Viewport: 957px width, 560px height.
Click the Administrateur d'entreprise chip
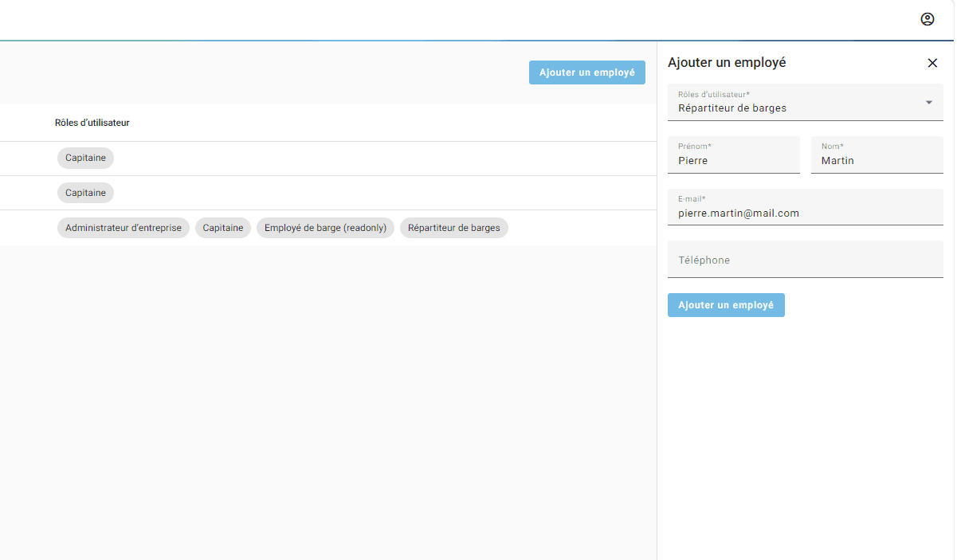coord(124,228)
